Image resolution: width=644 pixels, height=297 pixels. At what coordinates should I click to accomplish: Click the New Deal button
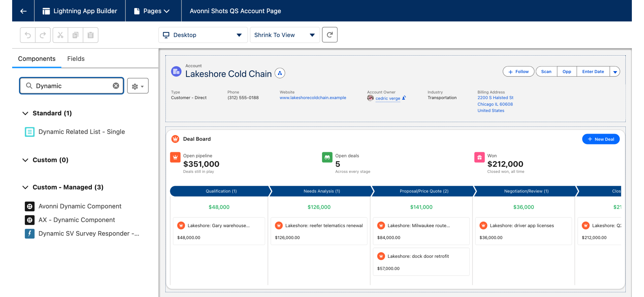[x=601, y=139]
